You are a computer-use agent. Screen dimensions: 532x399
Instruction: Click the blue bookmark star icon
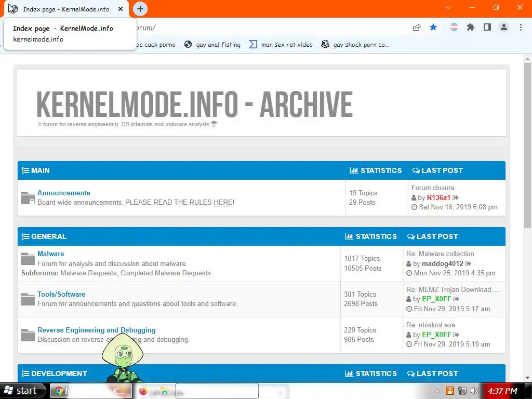pos(433,27)
